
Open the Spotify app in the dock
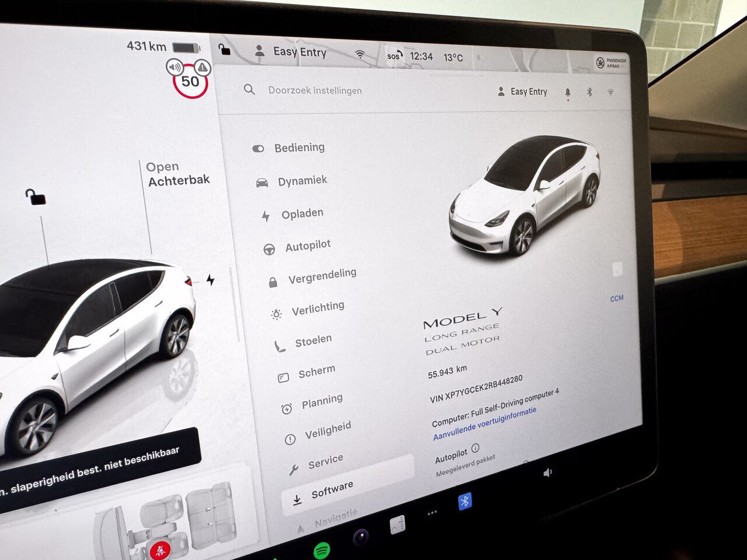[322, 549]
